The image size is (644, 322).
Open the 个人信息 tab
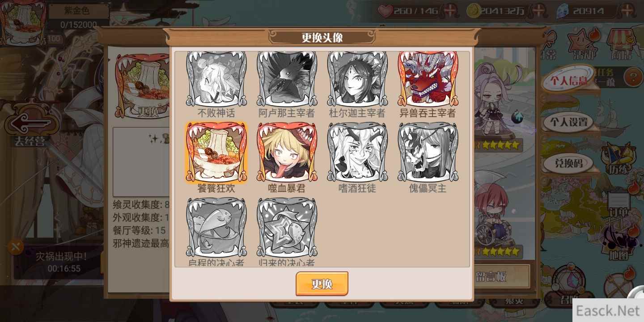tap(568, 80)
